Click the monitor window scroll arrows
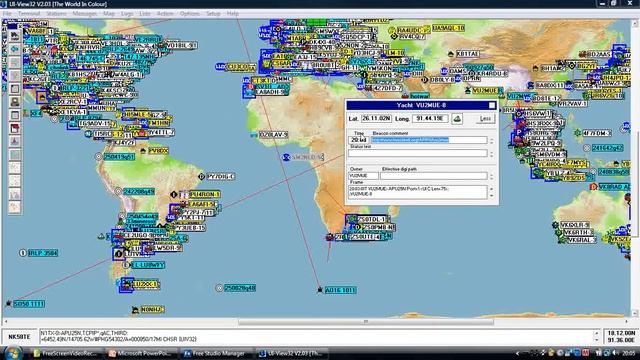Image resolution: width=640 pixels, height=360 pixels. [597, 337]
